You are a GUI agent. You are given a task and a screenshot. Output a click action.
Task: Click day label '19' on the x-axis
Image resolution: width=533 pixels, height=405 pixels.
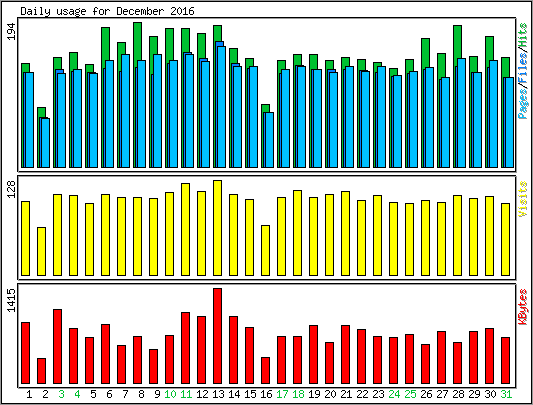[314, 394]
